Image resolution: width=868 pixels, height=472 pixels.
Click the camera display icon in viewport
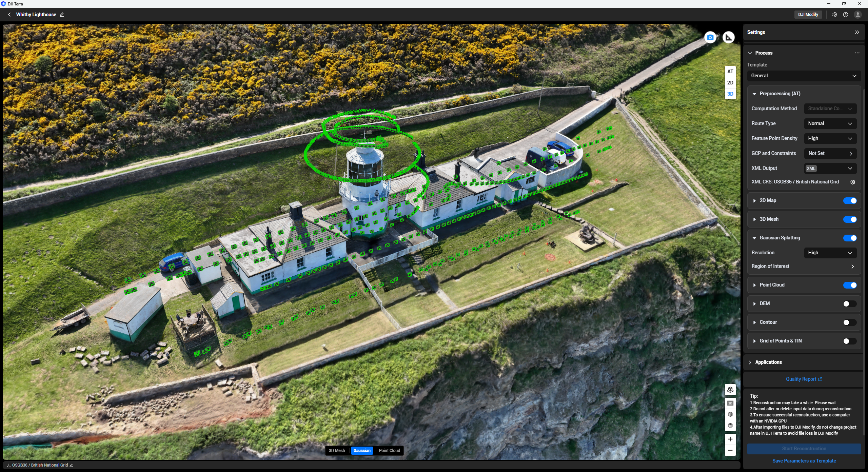pyautogui.click(x=710, y=37)
